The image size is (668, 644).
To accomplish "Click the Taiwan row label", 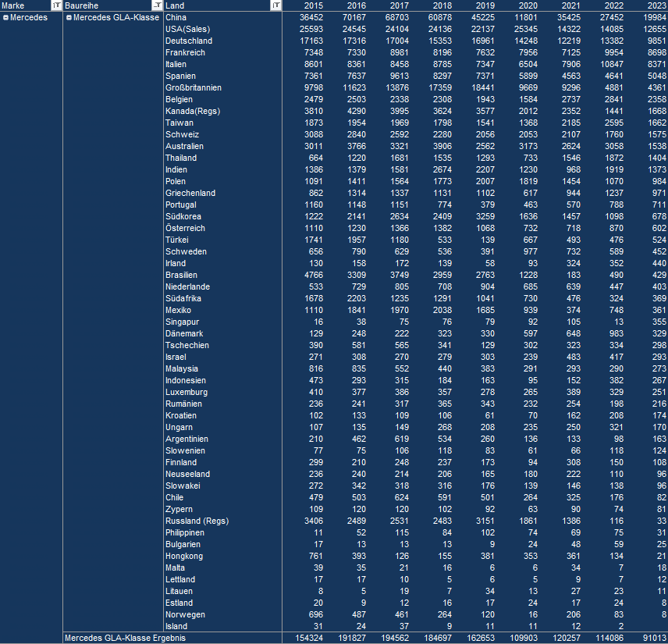I will [179, 123].
